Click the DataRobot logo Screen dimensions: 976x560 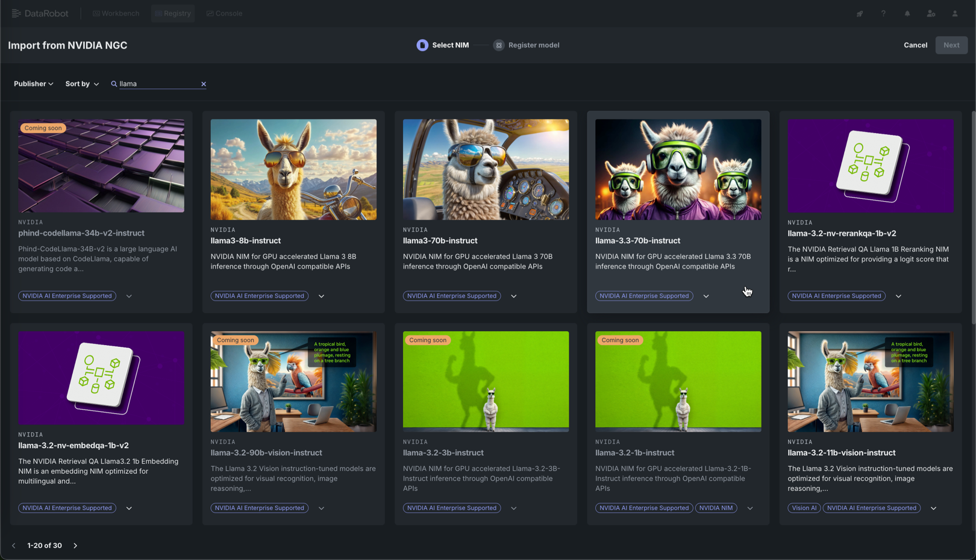point(40,13)
